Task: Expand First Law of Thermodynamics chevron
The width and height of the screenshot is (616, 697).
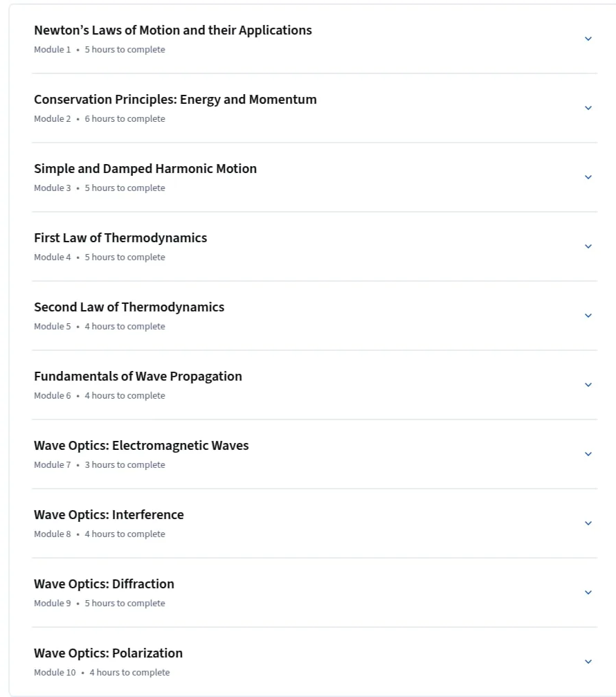Action: click(588, 246)
